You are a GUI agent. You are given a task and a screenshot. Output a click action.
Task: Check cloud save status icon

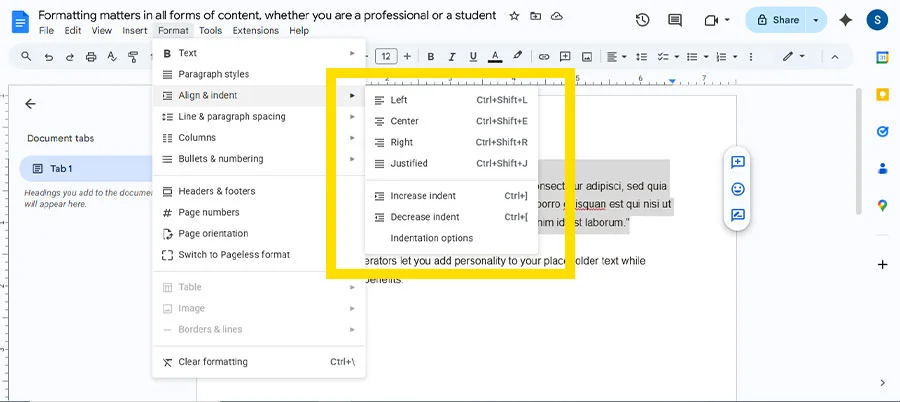click(557, 16)
